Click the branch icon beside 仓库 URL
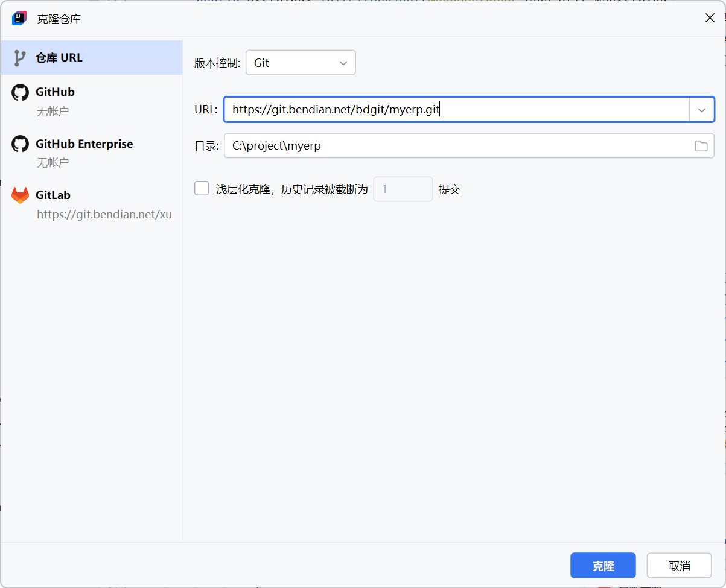The height and width of the screenshot is (588, 726). [20, 58]
